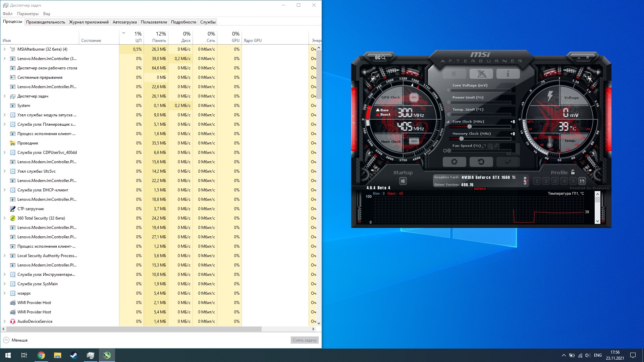Viewport: 644px width, 362px height.
Task: Click the Core Clock (MHz) slider handle
Action: coord(470,127)
